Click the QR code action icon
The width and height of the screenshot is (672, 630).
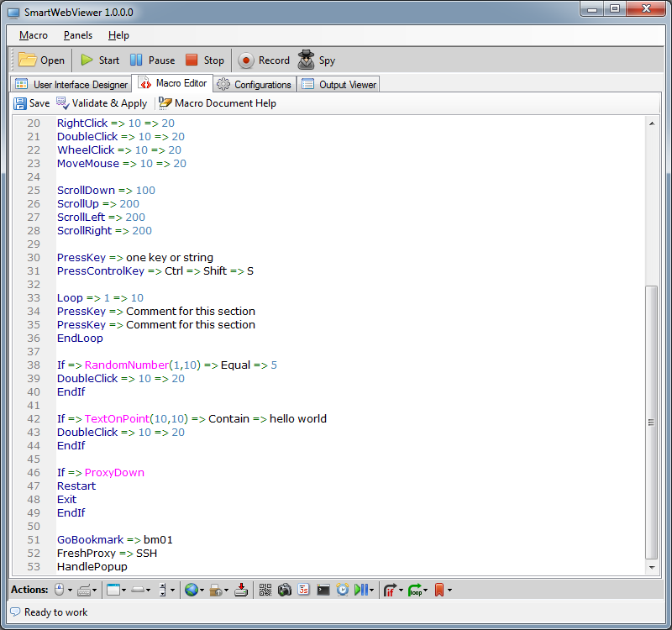265,590
